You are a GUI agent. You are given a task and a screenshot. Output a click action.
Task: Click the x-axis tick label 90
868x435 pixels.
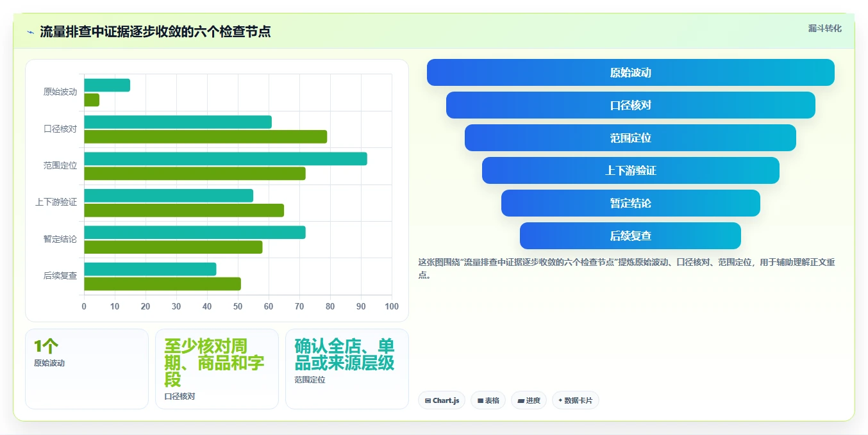pos(361,307)
